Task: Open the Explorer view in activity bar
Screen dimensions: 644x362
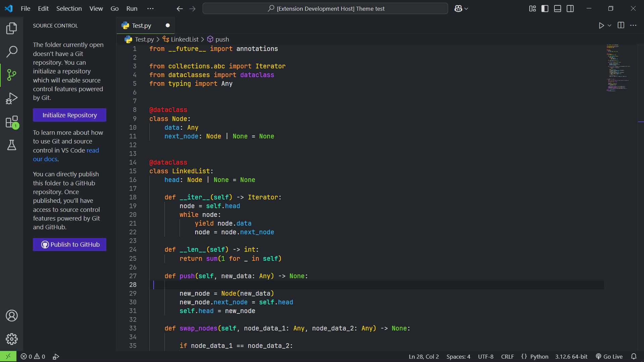Action: point(12,28)
